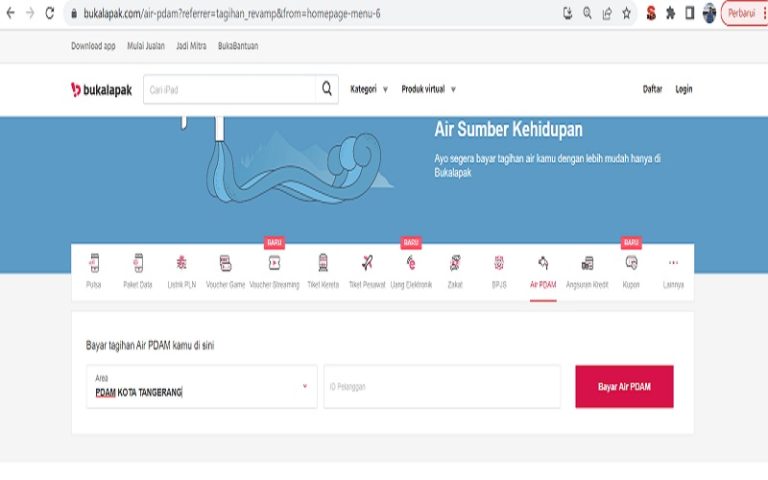Open the Angsuran Kredit icon

tap(587, 263)
